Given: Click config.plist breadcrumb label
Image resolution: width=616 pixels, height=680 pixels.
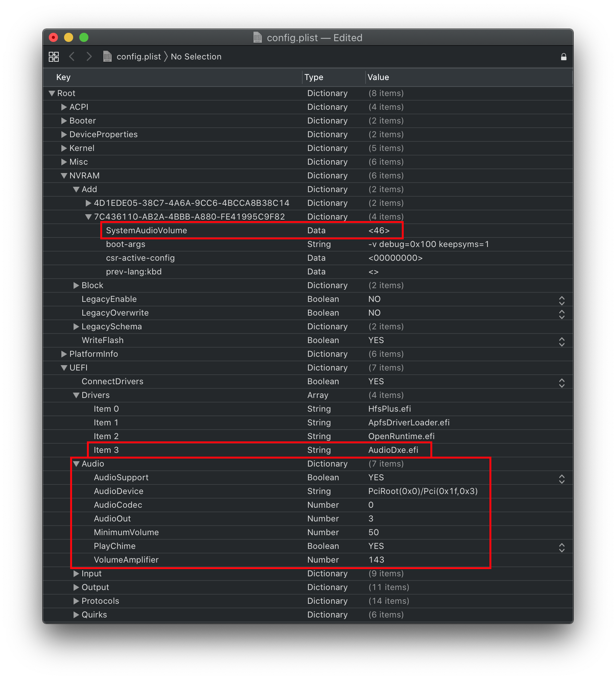Looking at the screenshot, I should pyautogui.click(x=138, y=57).
